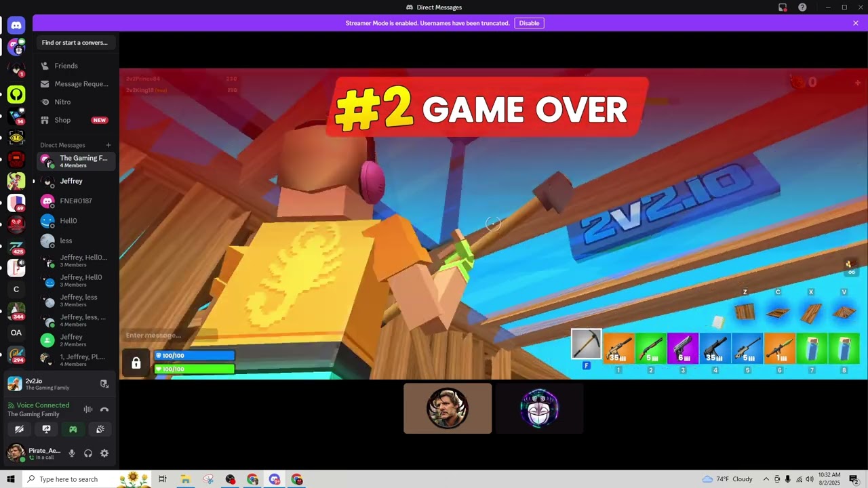The width and height of the screenshot is (868, 488).
Task: Select green weapon slot 2
Action: pos(651,349)
